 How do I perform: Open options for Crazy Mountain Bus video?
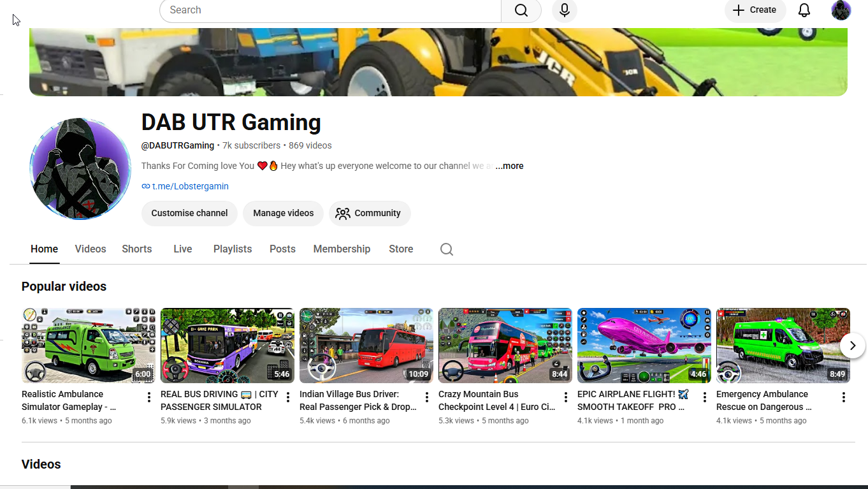pyautogui.click(x=566, y=397)
